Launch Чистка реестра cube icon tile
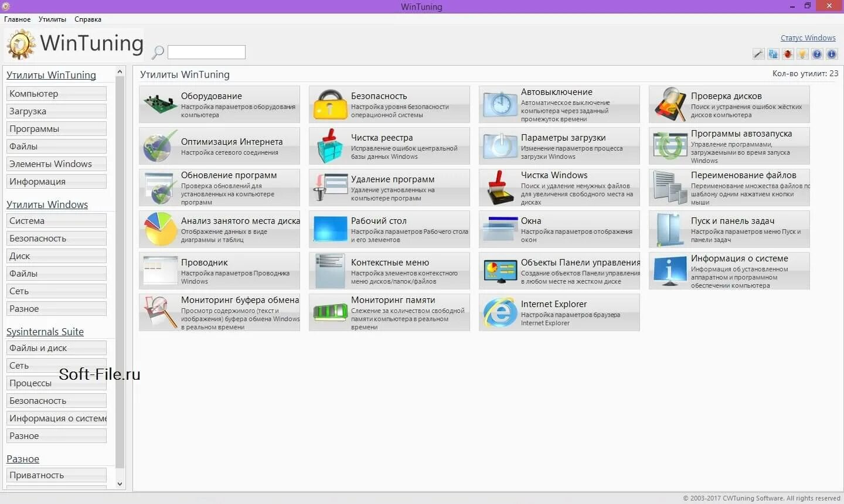 [x=330, y=146]
